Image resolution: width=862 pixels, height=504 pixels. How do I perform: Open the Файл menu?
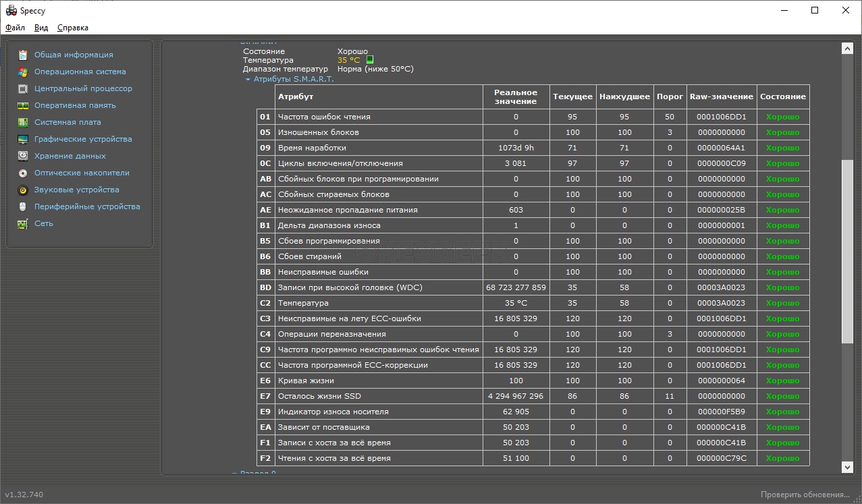[x=15, y=28]
